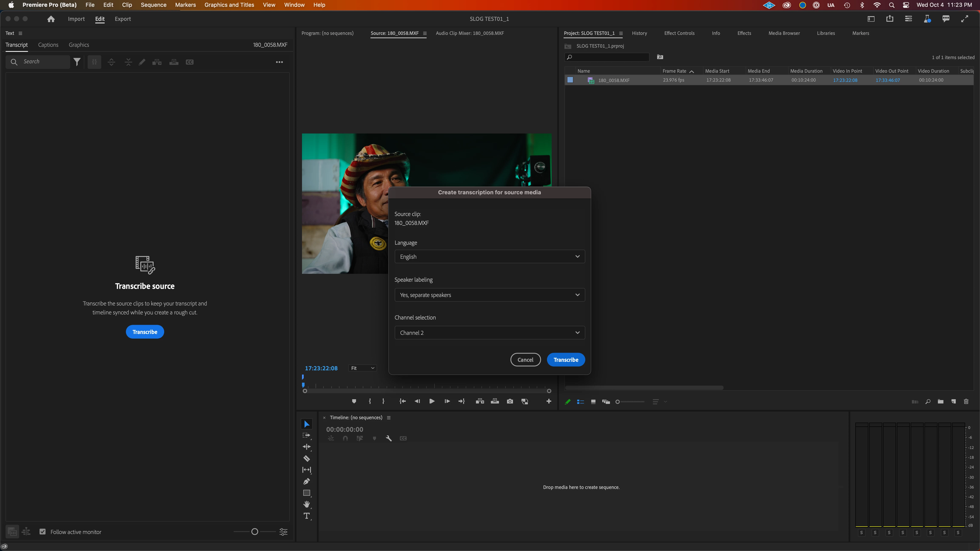Toggle Solo on first audio meter channel
Image resolution: width=980 pixels, height=551 pixels.
(x=861, y=533)
